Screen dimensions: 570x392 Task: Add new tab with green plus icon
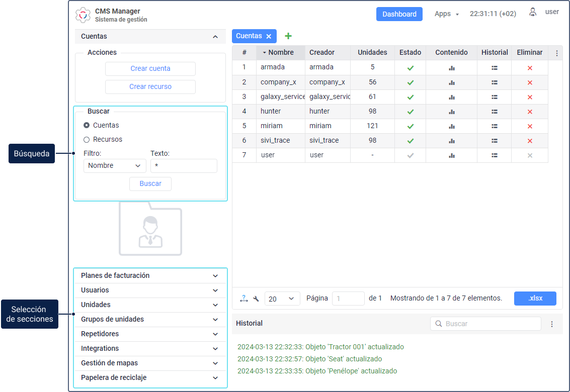tap(288, 36)
